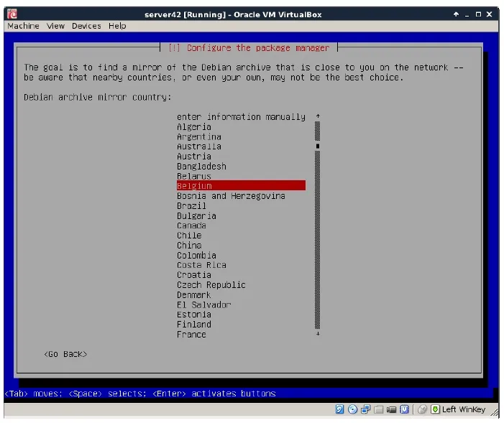Select Argentina in the country list

point(241,137)
